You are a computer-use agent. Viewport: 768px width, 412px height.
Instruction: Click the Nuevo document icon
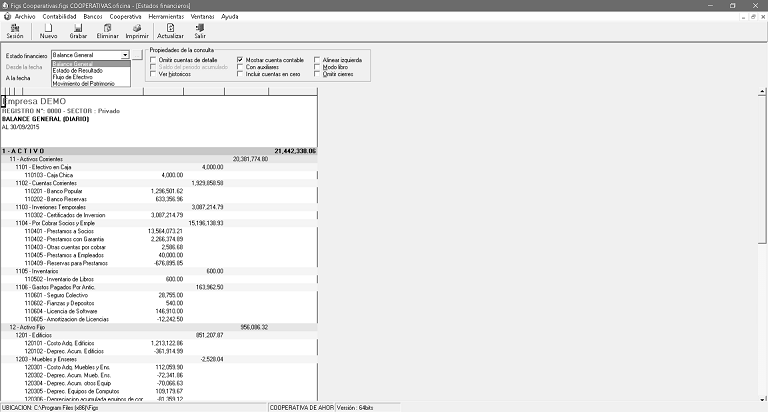click(x=48, y=30)
